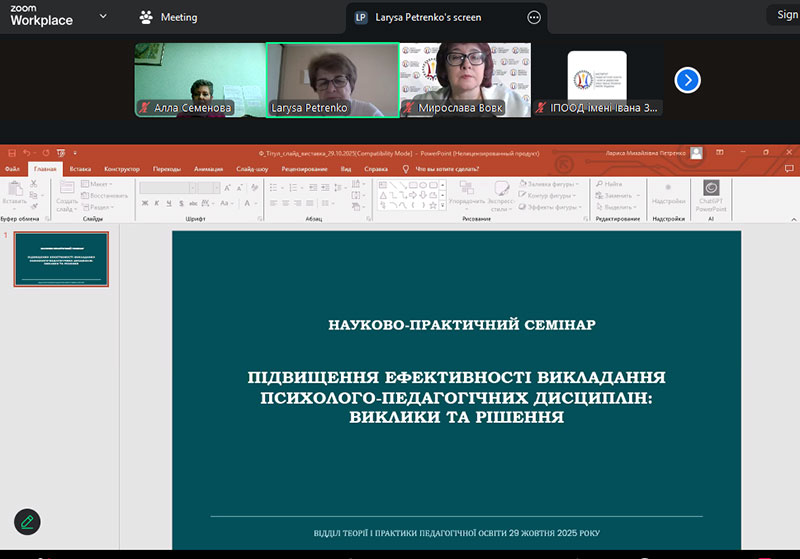Switch to the Вставка ribbon tab

[x=80, y=169]
